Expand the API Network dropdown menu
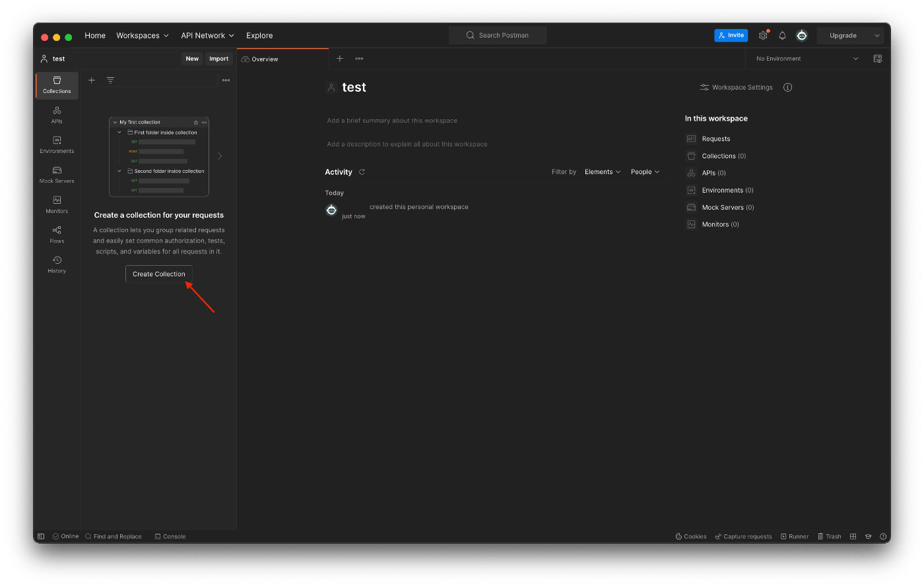Image resolution: width=924 pixels, height=587 pixels. pos(207,36)
